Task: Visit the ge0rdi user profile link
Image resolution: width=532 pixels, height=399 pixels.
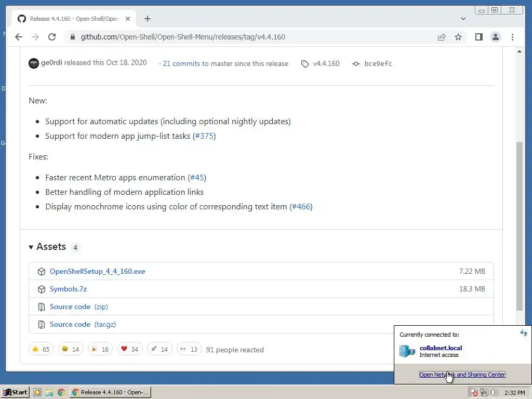Action: pos(51,63)
